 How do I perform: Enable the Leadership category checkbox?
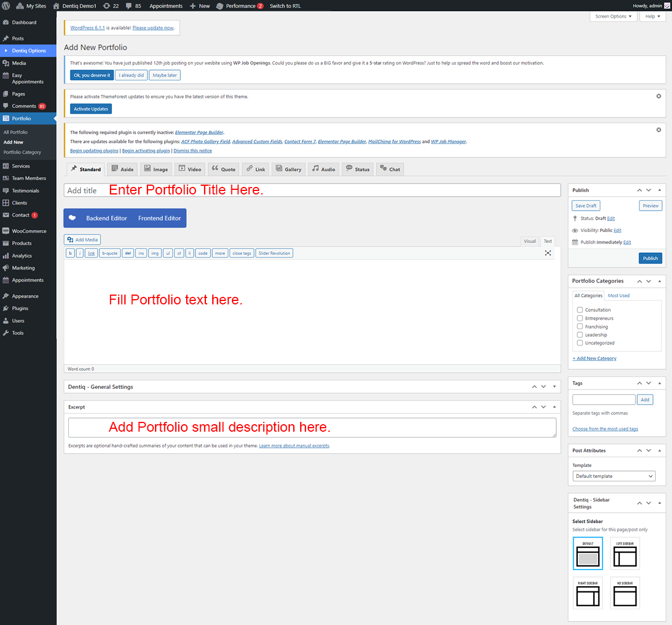pyautogui.click(x=579, y=334)
